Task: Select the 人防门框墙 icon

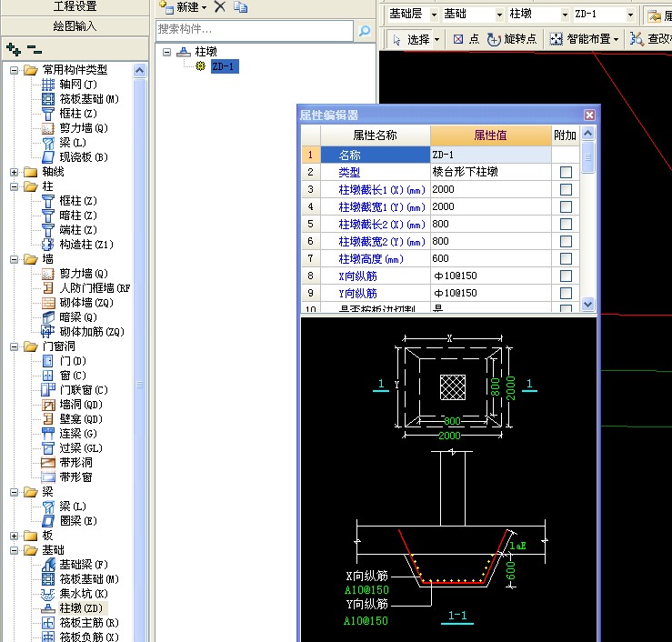Action: click(x=48, y=288)
